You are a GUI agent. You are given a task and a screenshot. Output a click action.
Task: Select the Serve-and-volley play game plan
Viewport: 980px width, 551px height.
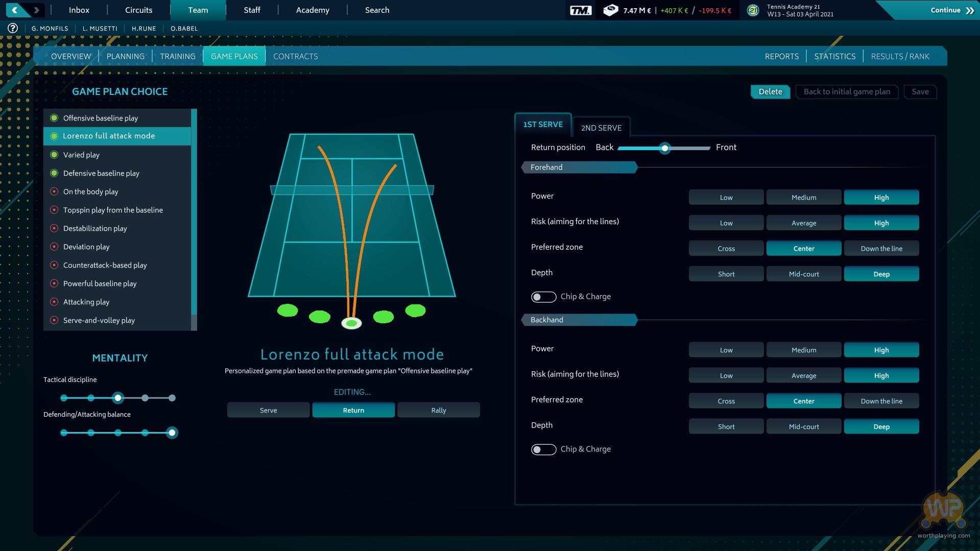click(x=99, y=320)
